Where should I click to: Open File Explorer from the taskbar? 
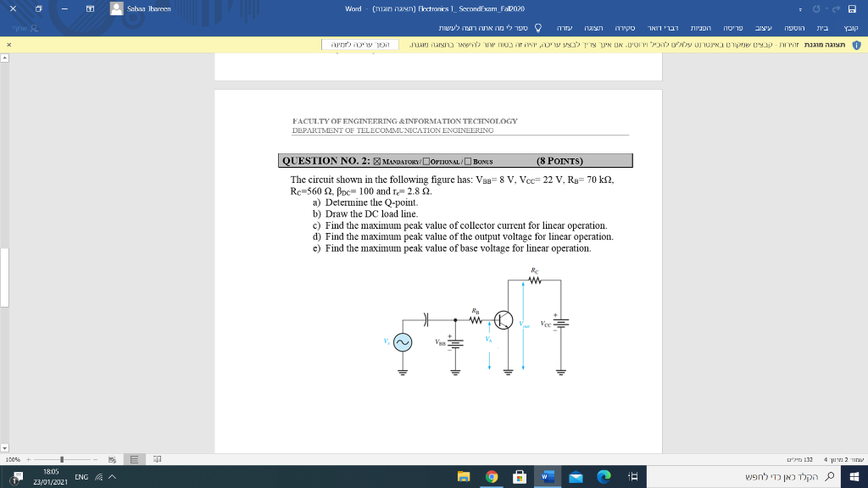(465, 476)
